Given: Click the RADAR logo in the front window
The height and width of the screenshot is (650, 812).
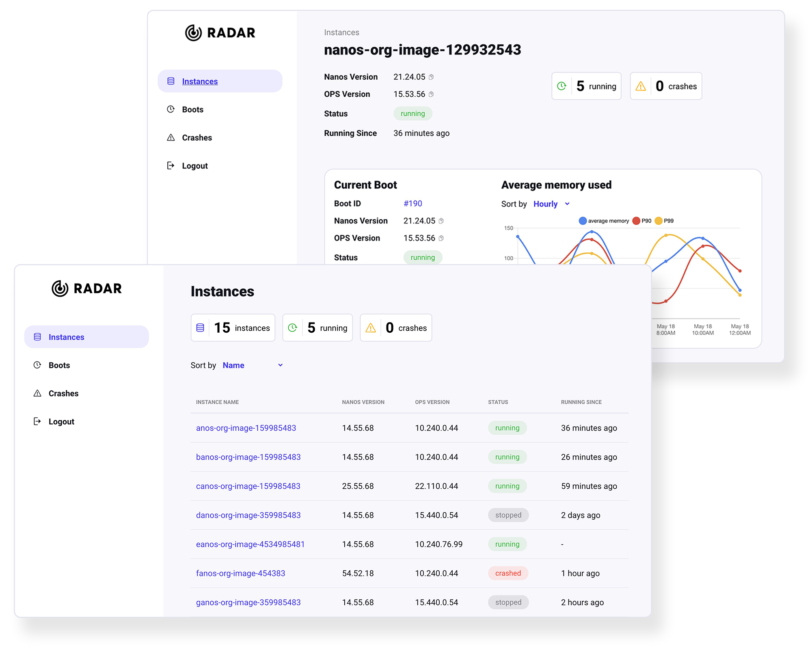Looking at the screenshot, I should click(87, 288).
